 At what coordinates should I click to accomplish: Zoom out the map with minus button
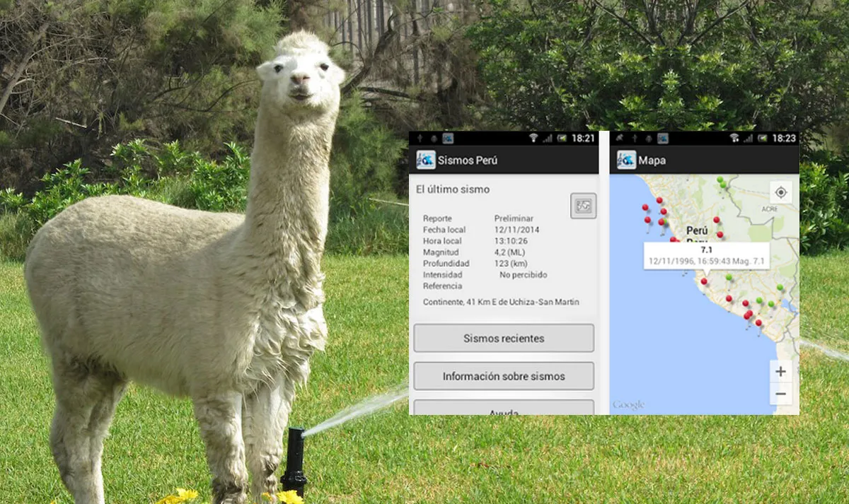781,394
